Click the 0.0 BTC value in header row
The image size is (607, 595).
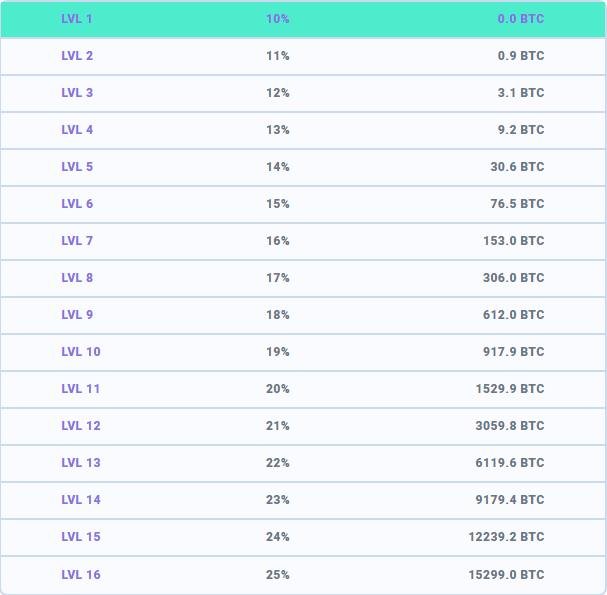521,19
